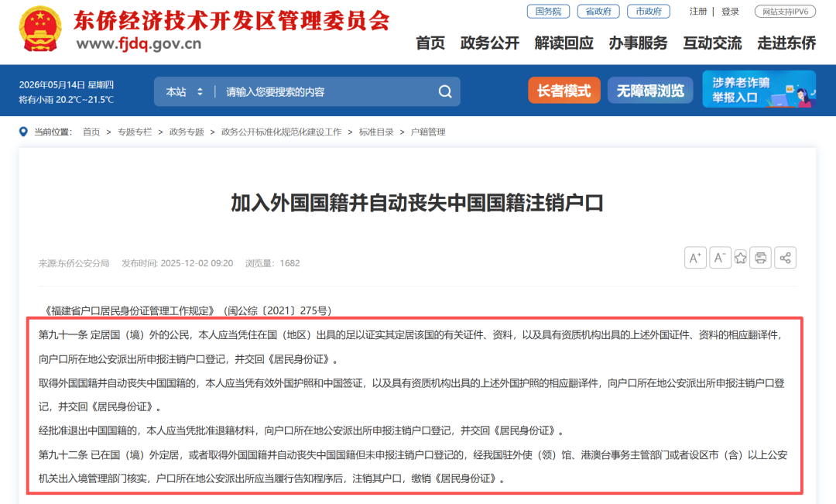Open the 本站 search scope dropdown

(184, 91)
